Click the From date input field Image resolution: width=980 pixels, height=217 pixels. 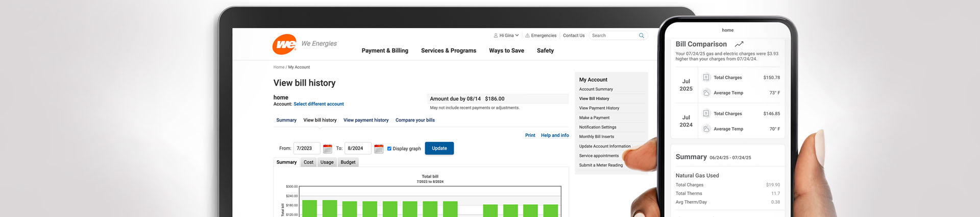click(x=307, y=148)
